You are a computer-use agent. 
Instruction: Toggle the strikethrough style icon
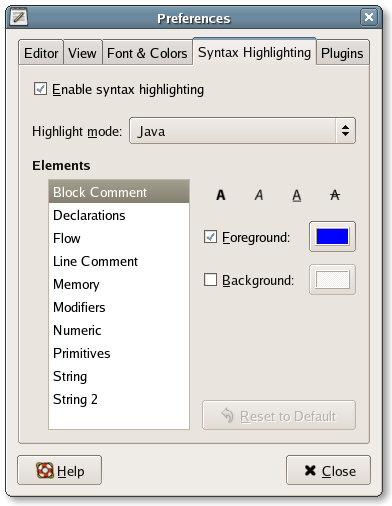click(x=335, y=195)
